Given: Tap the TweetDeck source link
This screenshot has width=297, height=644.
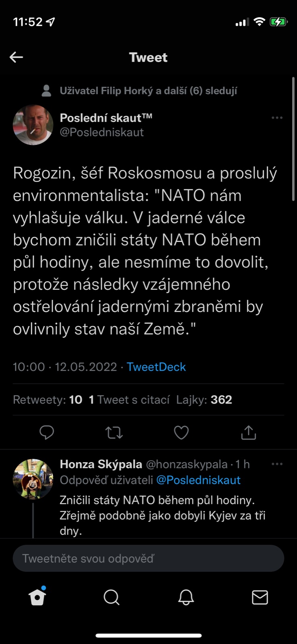Looking at the screenshot, I should 156,367.
